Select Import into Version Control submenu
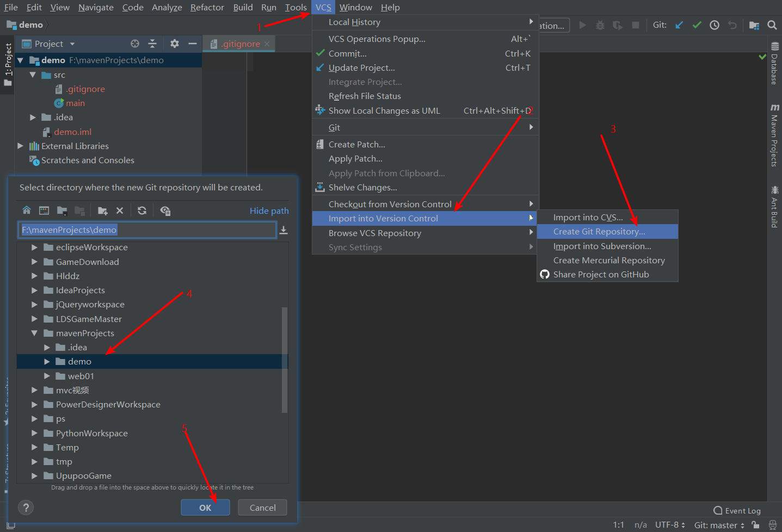This screenshot has height=532, width=782. (x=425, y=218)
